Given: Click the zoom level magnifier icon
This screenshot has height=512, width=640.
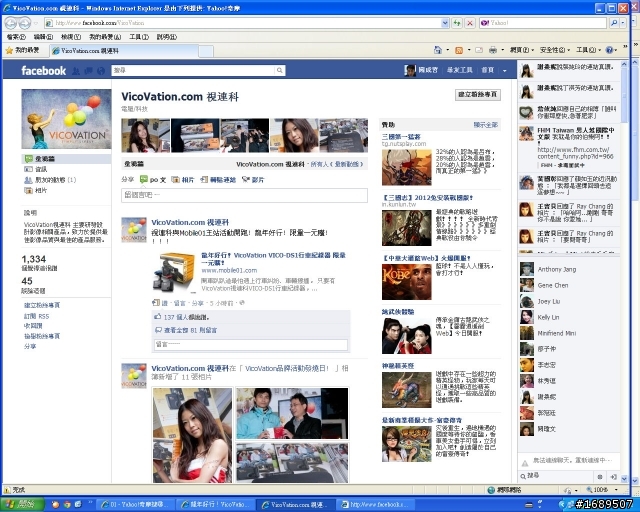Looking at the screenshot, I should pos(589,490).
